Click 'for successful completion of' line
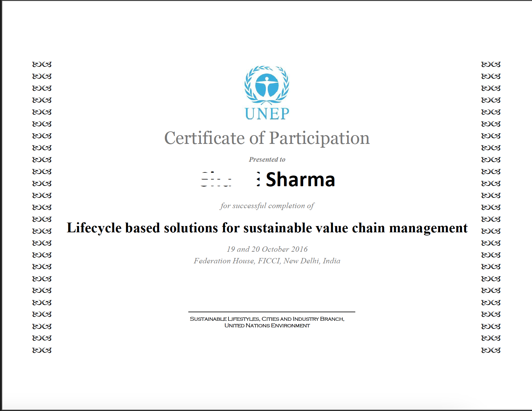The image size is (532, 411). point(267,206)
